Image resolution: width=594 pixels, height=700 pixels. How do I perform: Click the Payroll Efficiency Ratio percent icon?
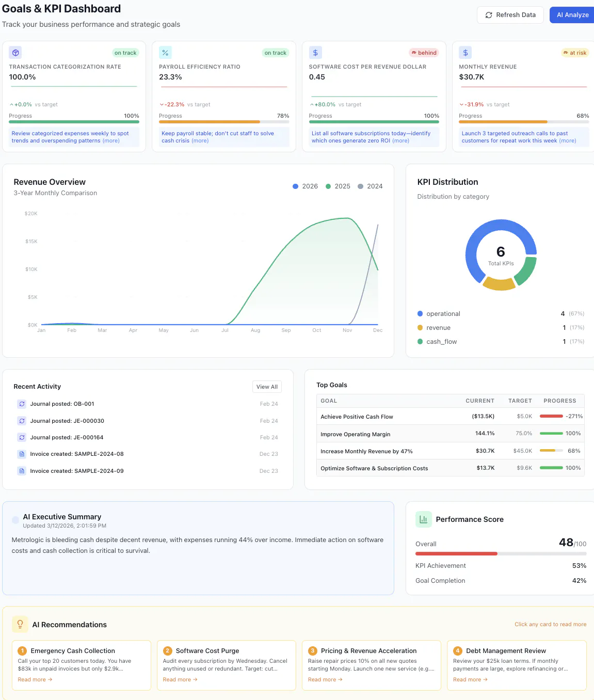click(x=165, y=53)
